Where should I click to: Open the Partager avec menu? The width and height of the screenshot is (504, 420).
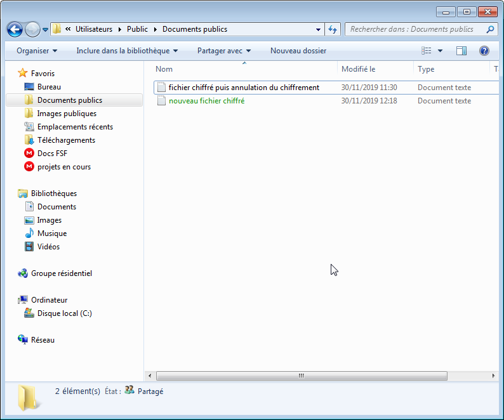pyautogui.click(x=224, y=51)
